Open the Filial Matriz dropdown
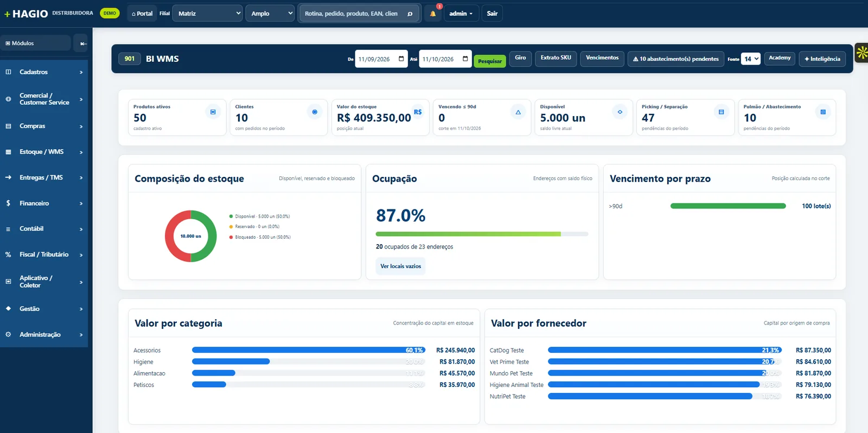This screenshot has height=433, width=868. pyautogui.click(x=207, y=14)
